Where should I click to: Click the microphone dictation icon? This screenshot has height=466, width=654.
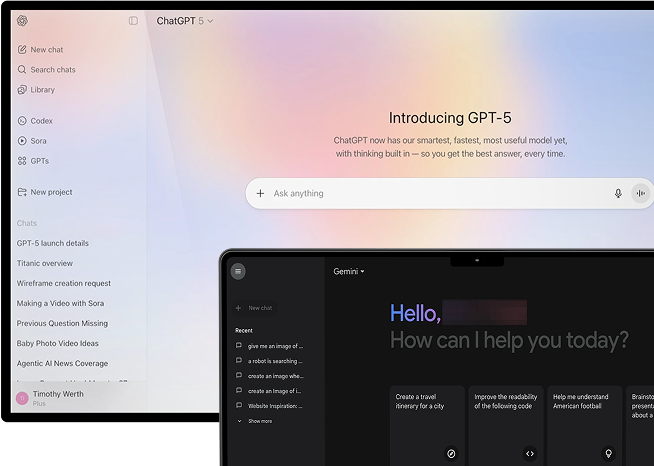618,193
